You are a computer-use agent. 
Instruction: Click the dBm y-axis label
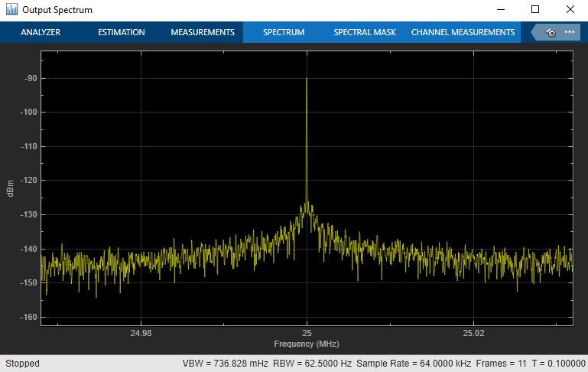point(11,188)
